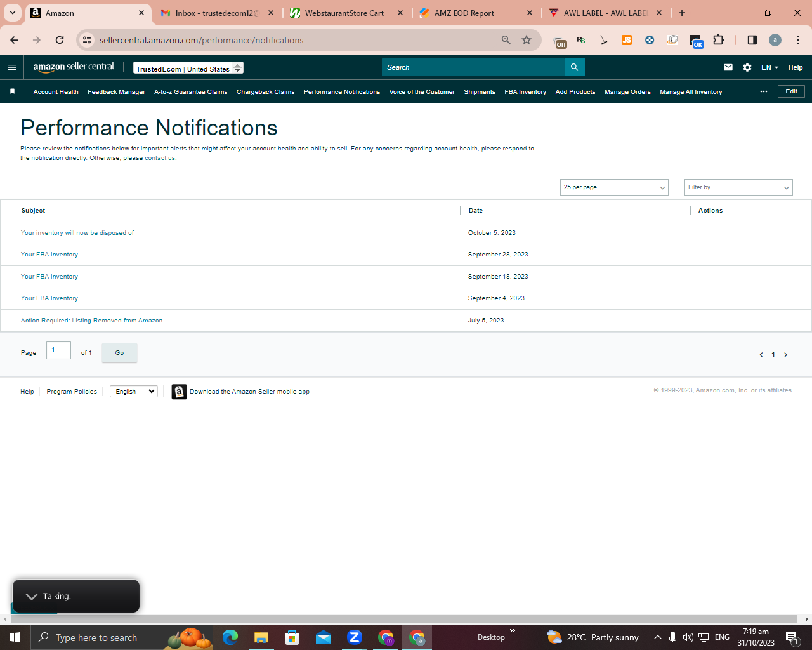Open buyer messages envelope icon
This screenshot has width=812, height=650.
click(728, 67)
